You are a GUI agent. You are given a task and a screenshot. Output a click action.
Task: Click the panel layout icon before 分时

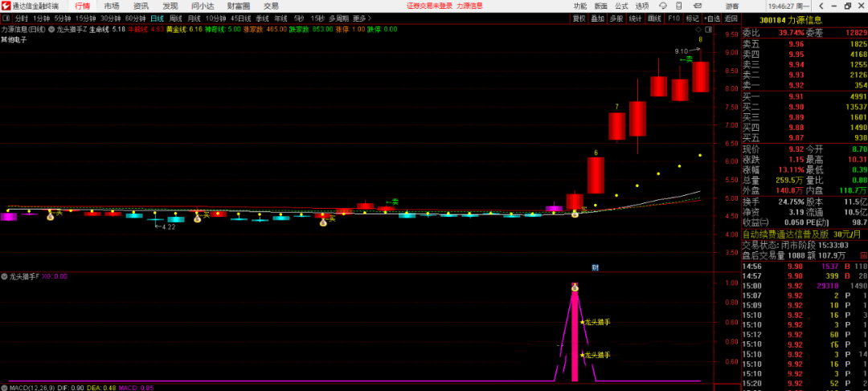pyautogui.click(x=7, y=18)
